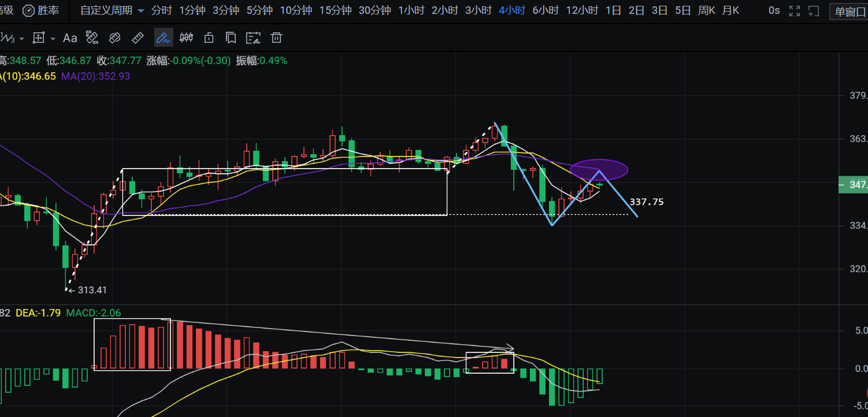Switch to weekly 周K chart

[x=706, y=10]
